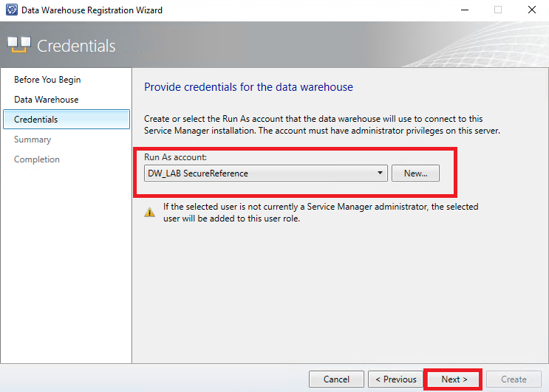Click the Credentials header icon
Viewport: 549px width, 392px height.
[x=19, y=45]
